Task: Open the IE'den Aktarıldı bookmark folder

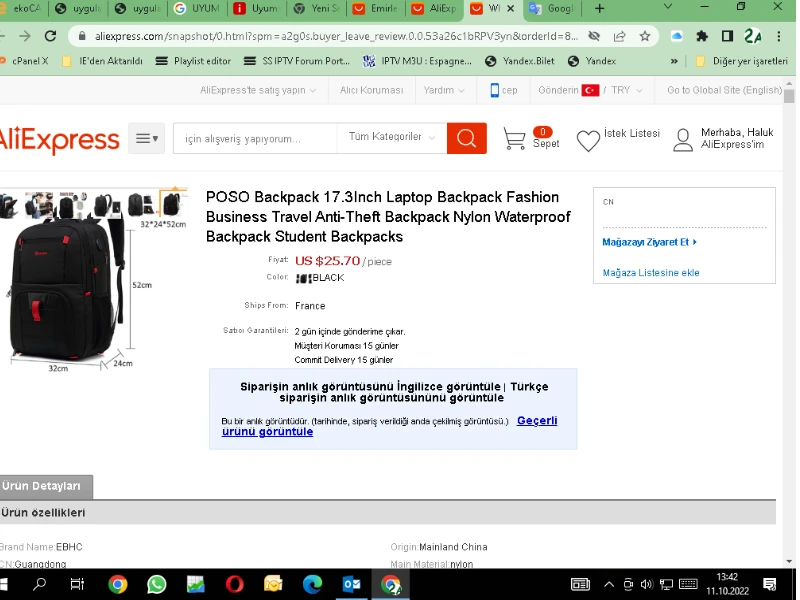Action: (x=103, y=61)
